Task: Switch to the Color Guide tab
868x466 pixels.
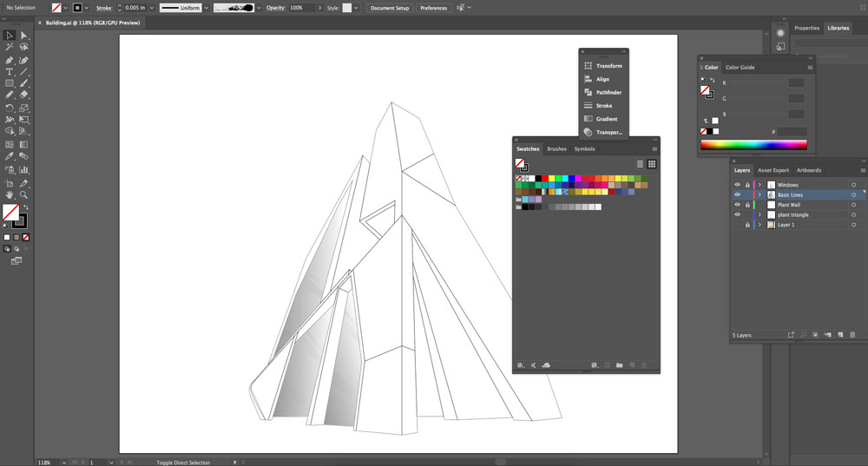Action: click(x=740, y=68)
